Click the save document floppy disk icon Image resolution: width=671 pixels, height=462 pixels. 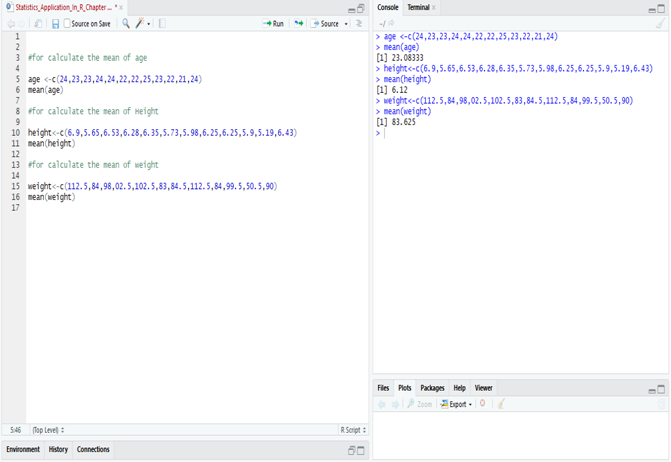tap(55, 24)
